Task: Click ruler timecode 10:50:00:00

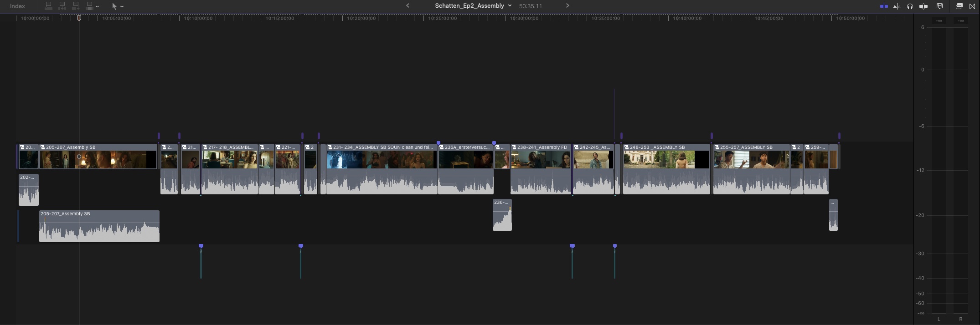Action: [x=851, y=19]
